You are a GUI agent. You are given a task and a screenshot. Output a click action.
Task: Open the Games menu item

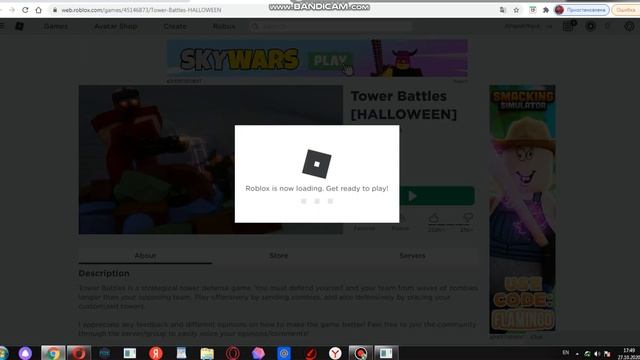(x=56, y=26)
